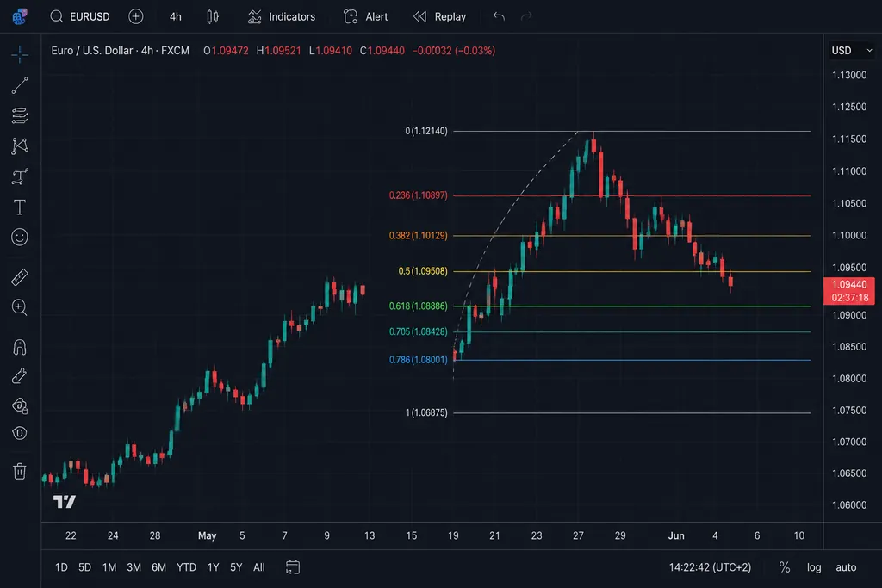The image size is (882, 588).
Task: Click the 1(1.06875) Fibonacci level label
Action: click(426, 412)
